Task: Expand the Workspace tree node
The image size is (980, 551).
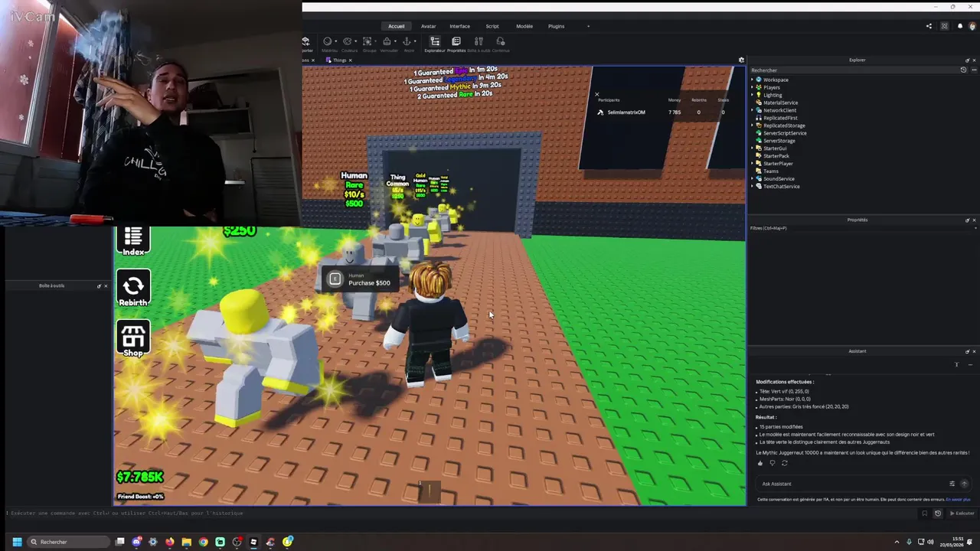Action: (x=753, y=80)
